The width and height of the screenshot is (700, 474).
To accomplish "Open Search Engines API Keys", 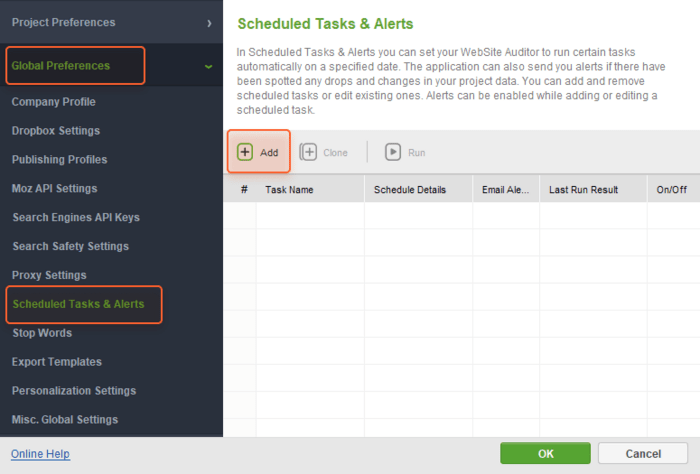I will click(76, 217).
